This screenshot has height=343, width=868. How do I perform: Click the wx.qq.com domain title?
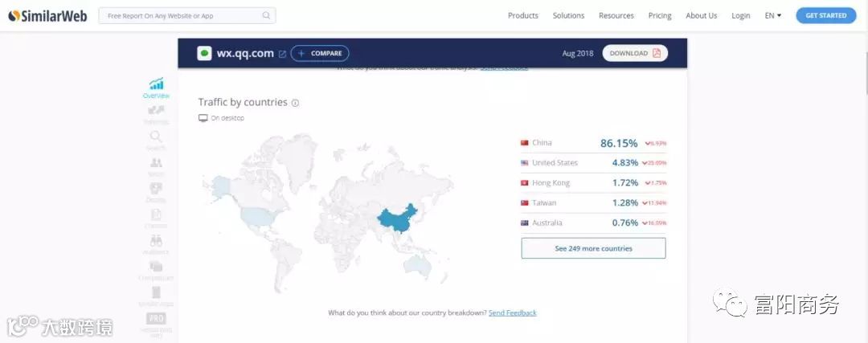click(x=244, y=53)
